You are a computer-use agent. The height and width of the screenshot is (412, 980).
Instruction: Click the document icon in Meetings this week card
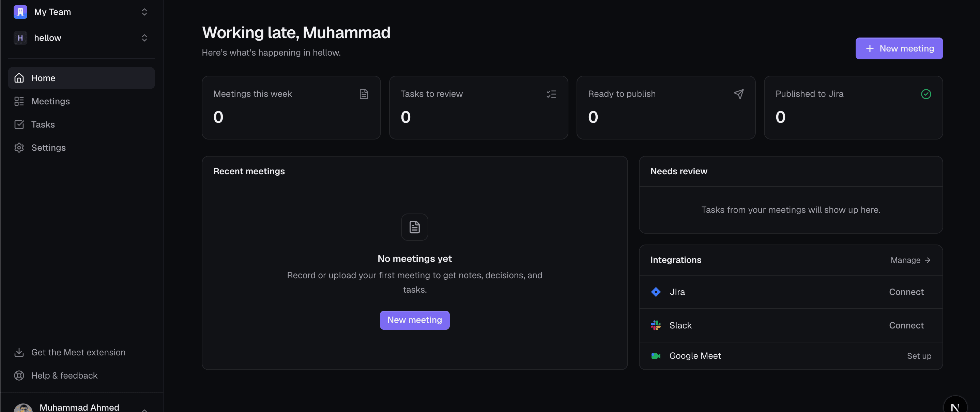(x=364, y=94)
